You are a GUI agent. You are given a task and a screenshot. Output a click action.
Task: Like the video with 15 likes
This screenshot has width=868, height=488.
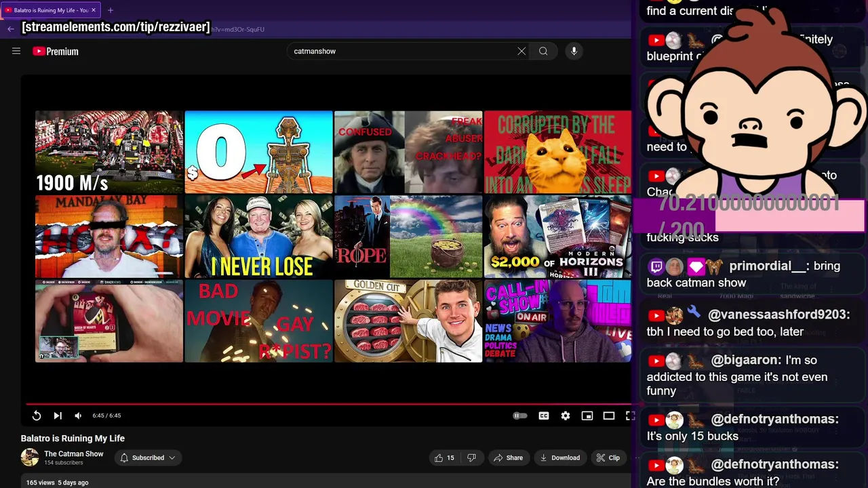[x=444, y=457]
